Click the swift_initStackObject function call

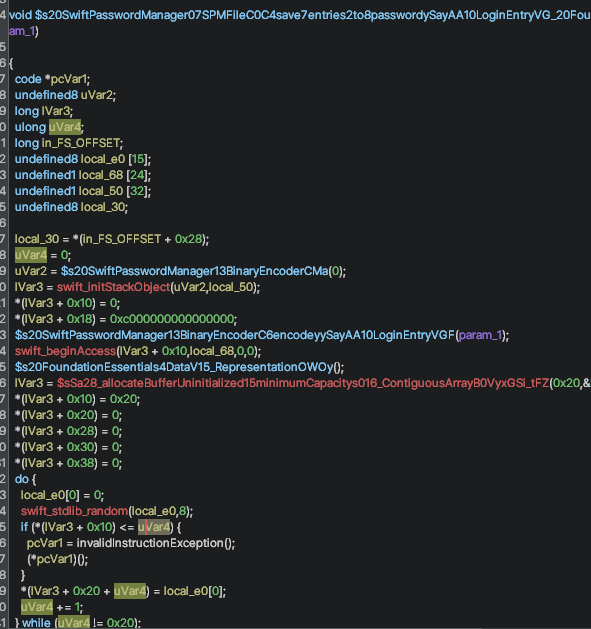click(x=114, y=287)
